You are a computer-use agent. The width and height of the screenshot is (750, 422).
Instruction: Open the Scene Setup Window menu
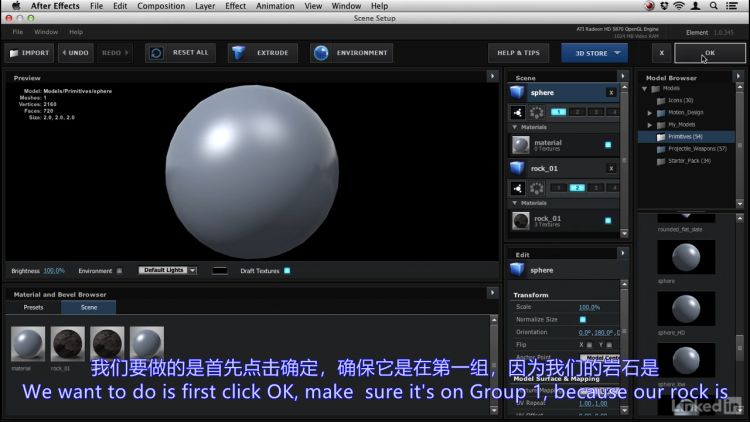[46, 32]
